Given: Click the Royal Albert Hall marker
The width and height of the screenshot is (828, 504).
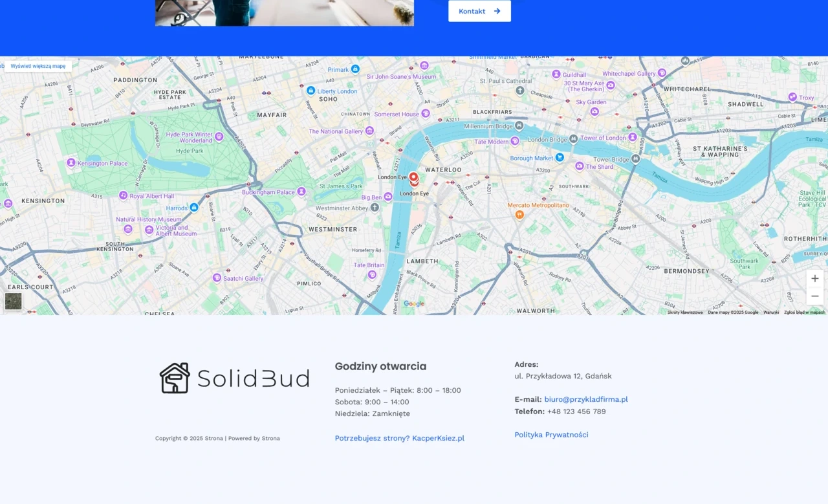Looking at the screenshot, I should click(x=123, y=195).
